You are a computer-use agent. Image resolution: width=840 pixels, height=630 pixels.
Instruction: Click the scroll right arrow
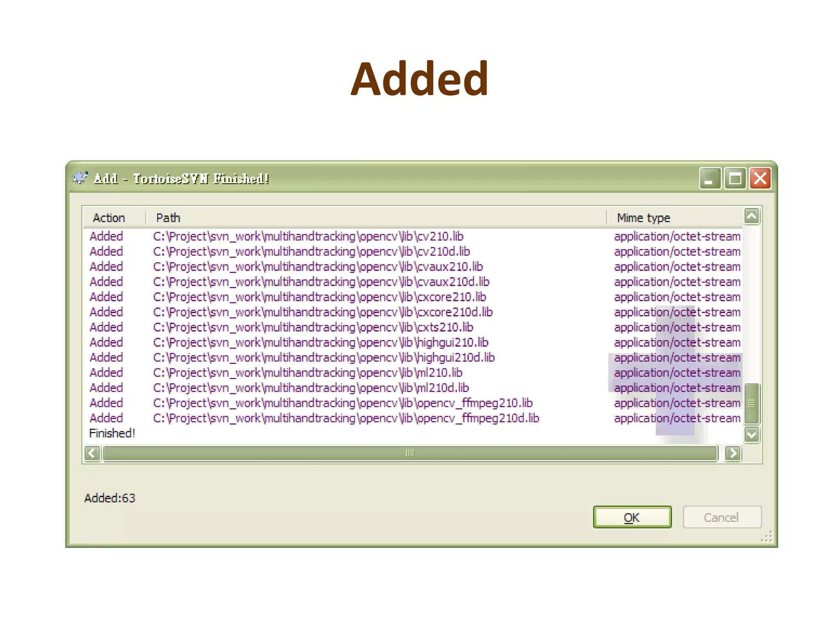click(733, 453)
